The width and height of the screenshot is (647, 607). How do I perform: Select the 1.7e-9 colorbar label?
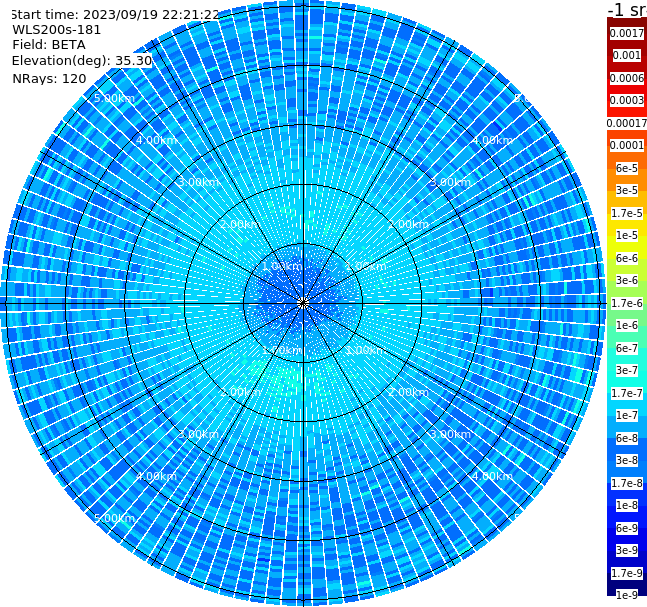pyautogui.click(x=627, y=573)
